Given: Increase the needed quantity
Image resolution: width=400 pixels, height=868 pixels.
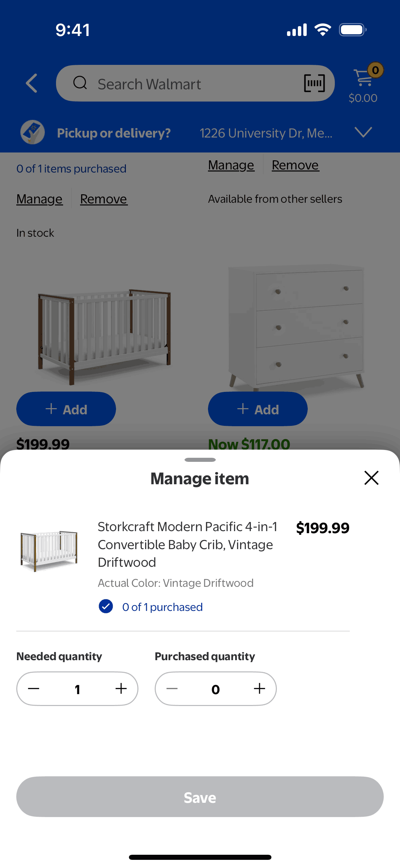Looking at the screenshot, I should pyautogui.click(x=121, y=689).
